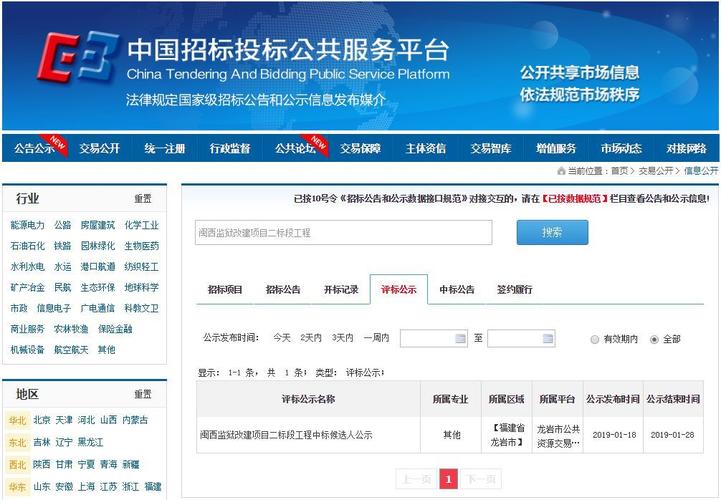This screenshot has height=500, width=721.
Task: Switch to 签约履行 tab
Action: point(515,289)
